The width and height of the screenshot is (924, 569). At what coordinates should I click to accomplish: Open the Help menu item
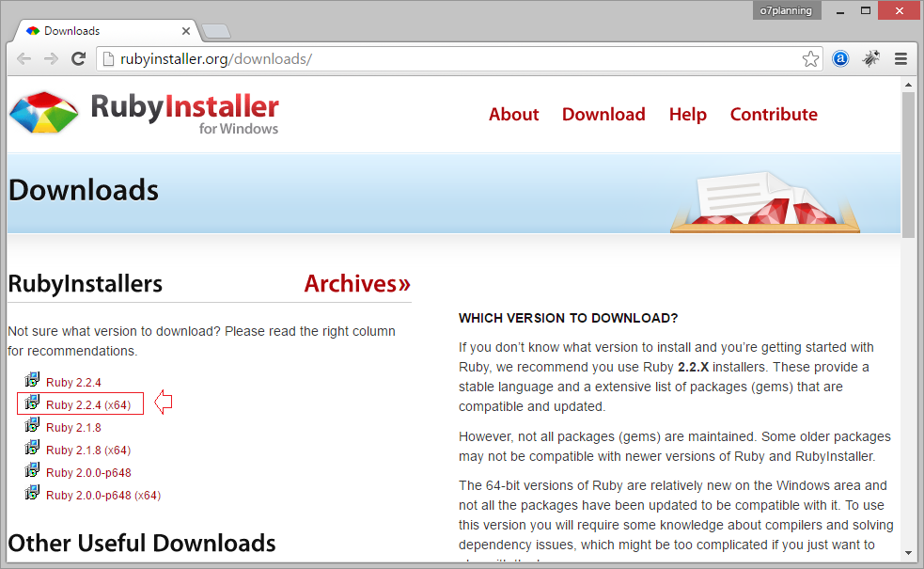click(688, 115)
